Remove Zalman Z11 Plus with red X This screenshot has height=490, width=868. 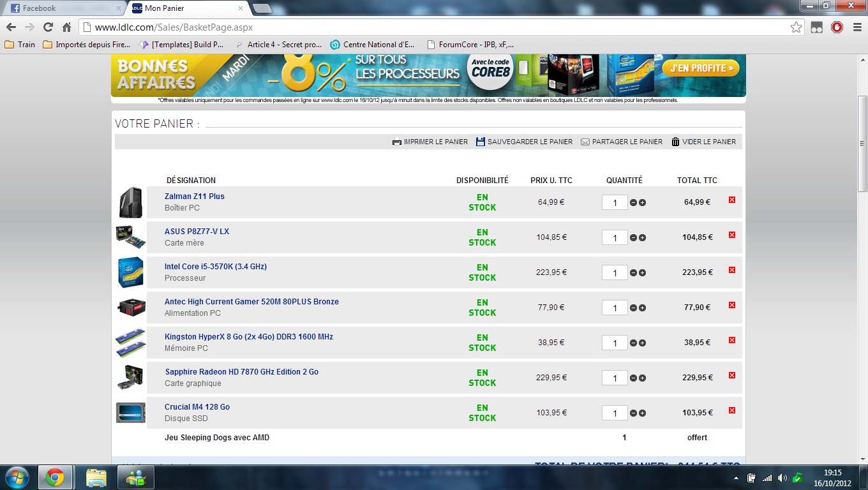coord(732,200)
